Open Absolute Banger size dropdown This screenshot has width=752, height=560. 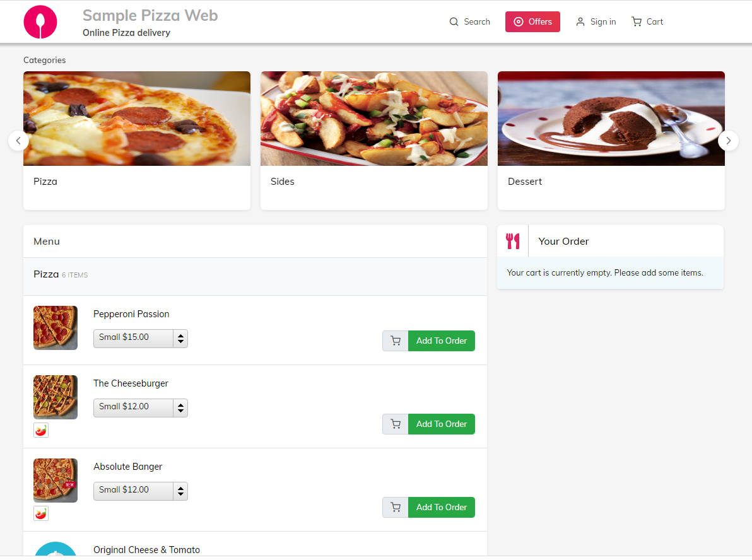(141, 491)
